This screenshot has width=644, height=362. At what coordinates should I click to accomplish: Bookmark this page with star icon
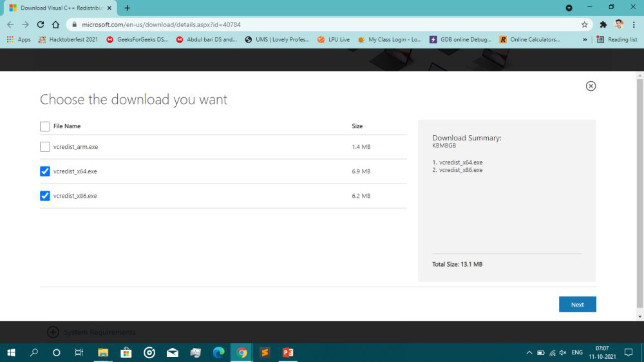585,24
